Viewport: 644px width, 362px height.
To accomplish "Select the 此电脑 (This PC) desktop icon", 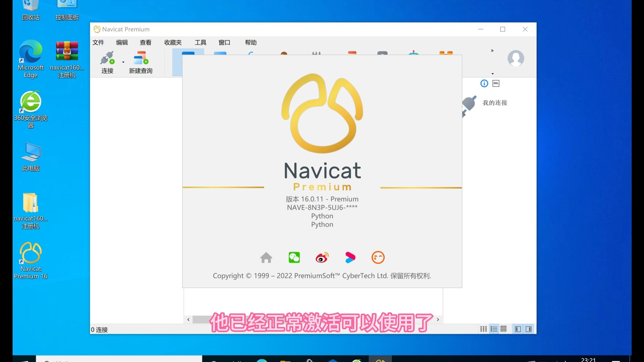I will point(31,157).
